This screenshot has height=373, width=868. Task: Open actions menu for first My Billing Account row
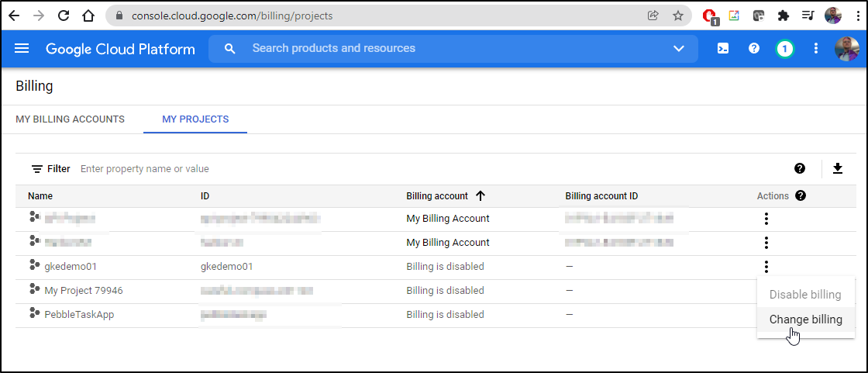pos(766,219)
